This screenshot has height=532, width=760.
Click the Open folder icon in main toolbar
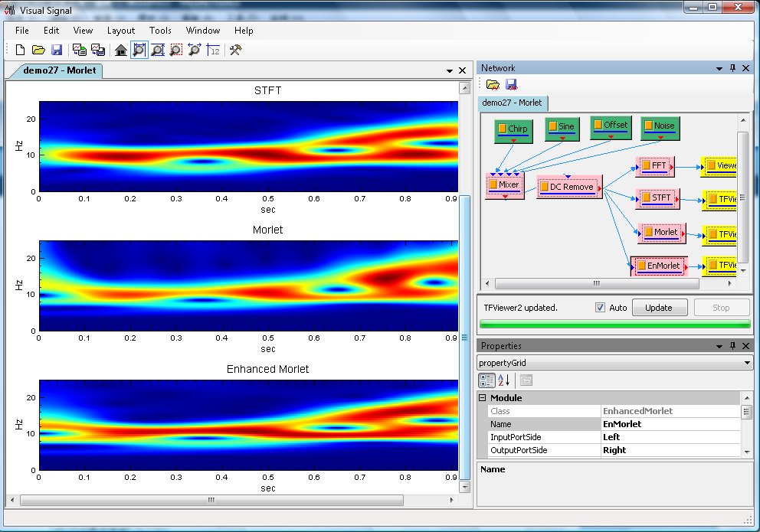[38, 50]
